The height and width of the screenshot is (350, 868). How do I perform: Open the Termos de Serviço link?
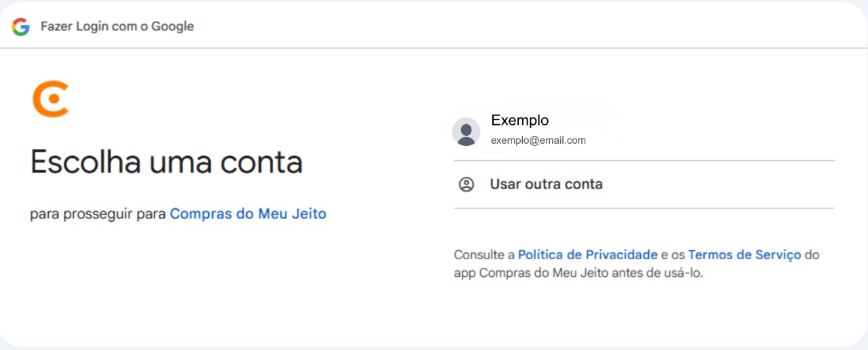tap(744, 255)
